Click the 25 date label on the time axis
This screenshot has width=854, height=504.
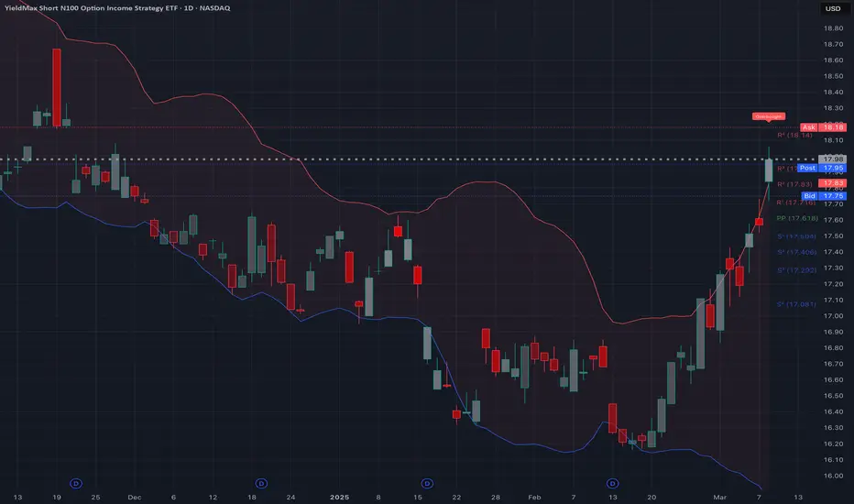coord(95,497)
